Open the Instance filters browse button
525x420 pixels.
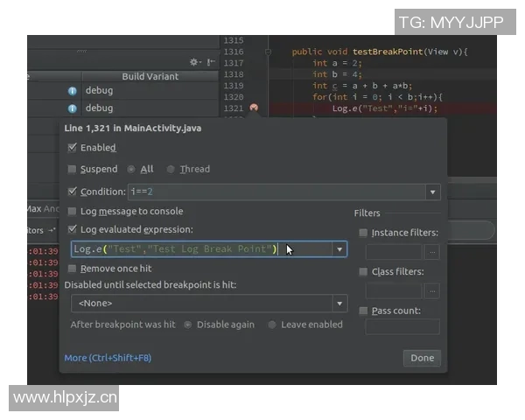click(x=431, y=252)
